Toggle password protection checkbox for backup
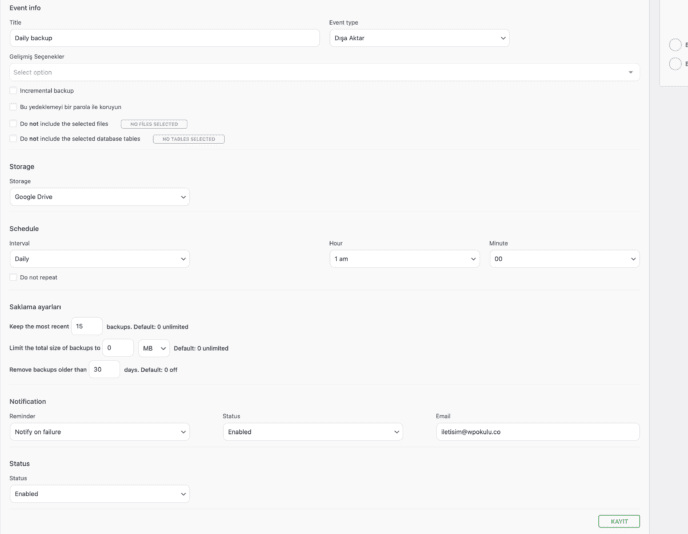688x534 pixels. point(13,107)
